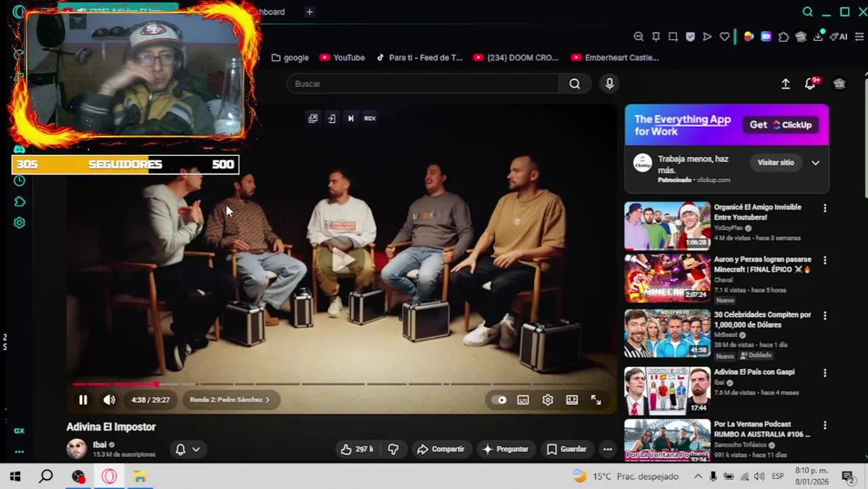The image size is (868, 489).
Task: Open options for Adivina El País video
Action: (825, 374)
